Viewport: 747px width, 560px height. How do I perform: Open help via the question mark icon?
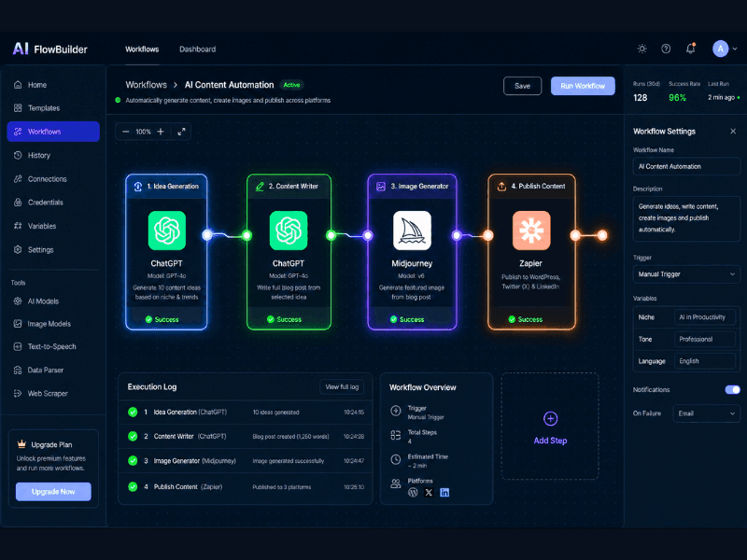click(666, 49)
